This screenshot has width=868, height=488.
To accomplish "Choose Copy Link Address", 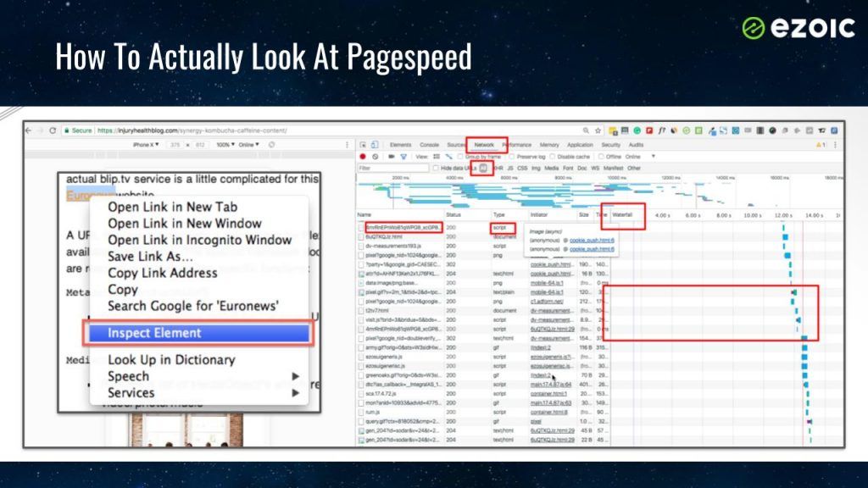I will 162,273.
